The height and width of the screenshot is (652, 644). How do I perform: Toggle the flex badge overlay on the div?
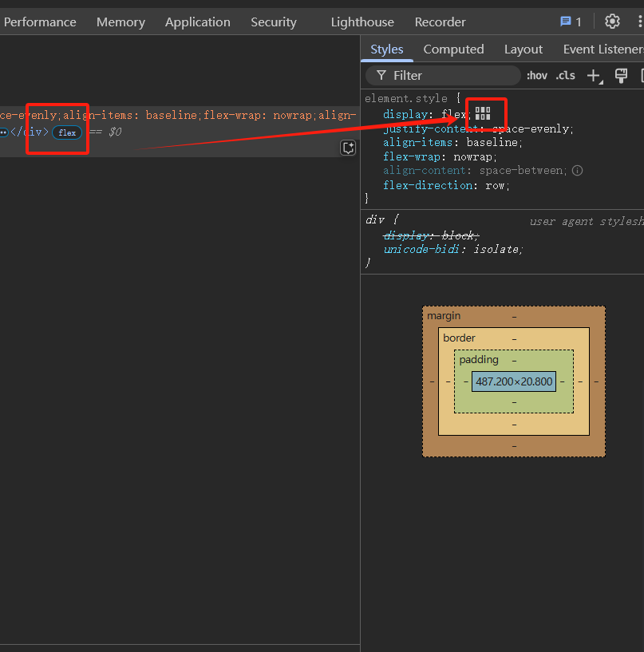click(67, 132)
